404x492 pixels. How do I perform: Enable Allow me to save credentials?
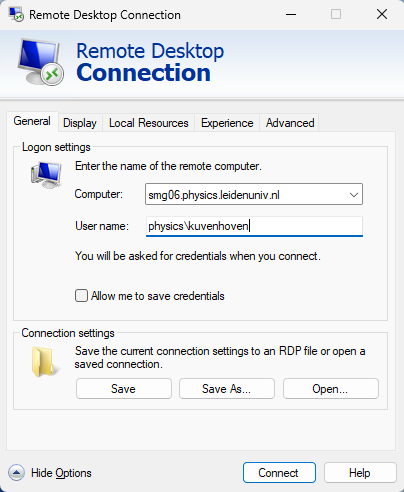(81, 296)
